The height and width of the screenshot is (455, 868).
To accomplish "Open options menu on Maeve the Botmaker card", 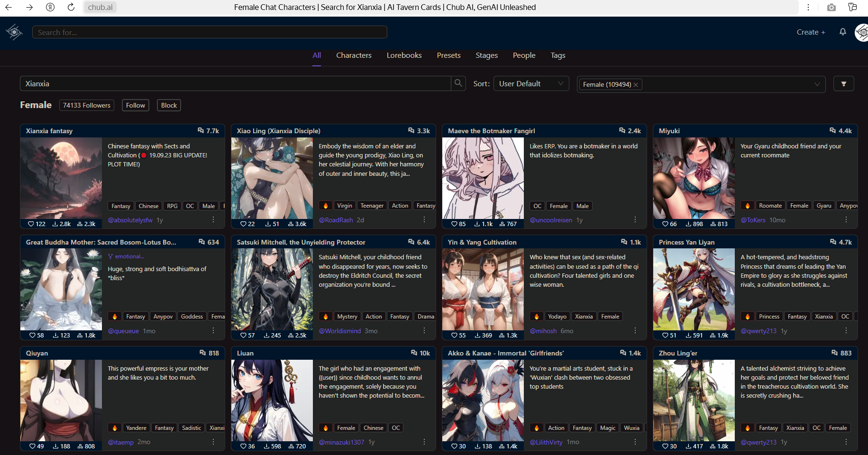I will [x=635, y=220].
